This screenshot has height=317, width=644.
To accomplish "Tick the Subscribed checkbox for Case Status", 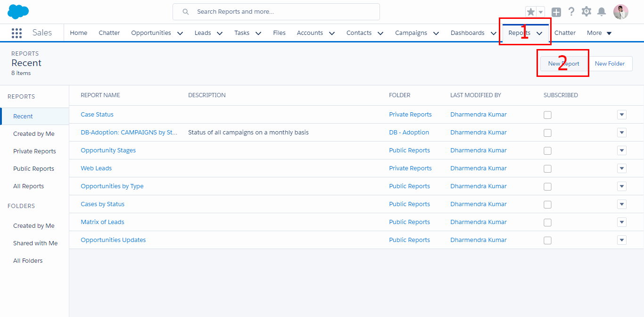I will pyautogui.click(x=547, y=115).
